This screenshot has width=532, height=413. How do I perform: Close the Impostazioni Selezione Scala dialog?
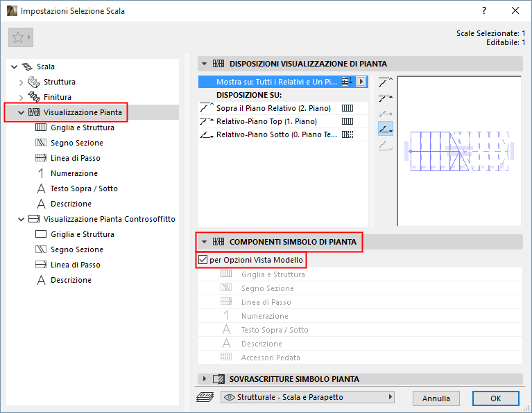tap(515, 11)
